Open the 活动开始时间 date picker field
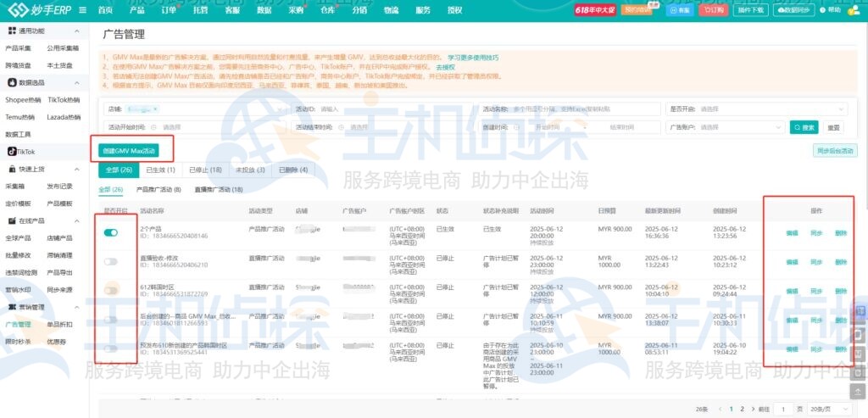Screen dimensions: 868x418 [x=195, y=127]
